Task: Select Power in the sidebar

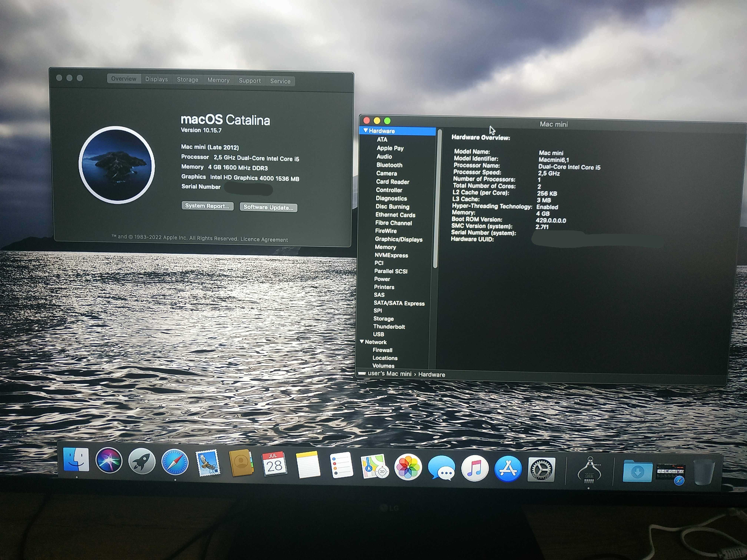Action: point(382,279)
